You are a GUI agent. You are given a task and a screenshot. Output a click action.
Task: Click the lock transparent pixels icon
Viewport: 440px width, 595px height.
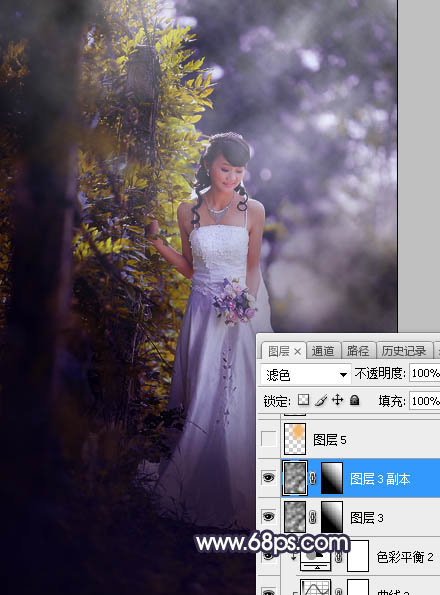point(303,400)
